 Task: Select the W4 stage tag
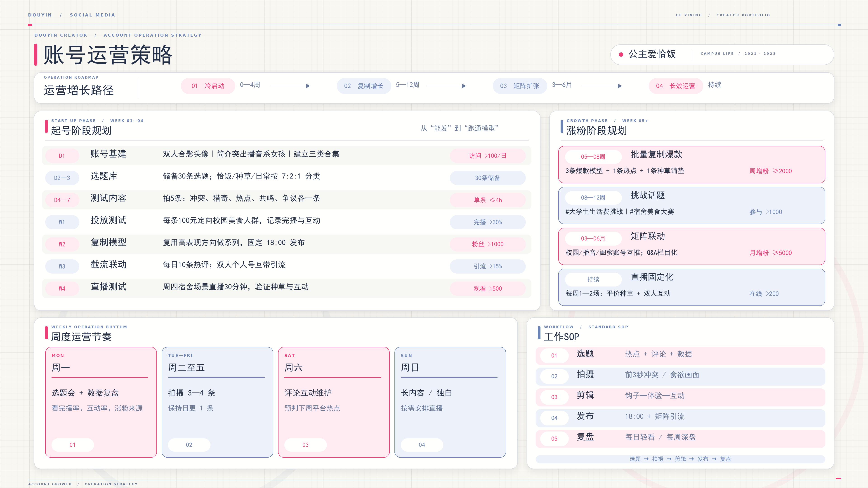click(62, 289)
